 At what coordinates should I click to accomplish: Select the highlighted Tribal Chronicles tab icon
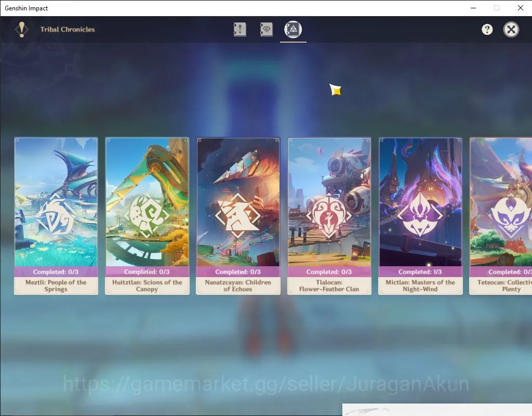point(293,29)
